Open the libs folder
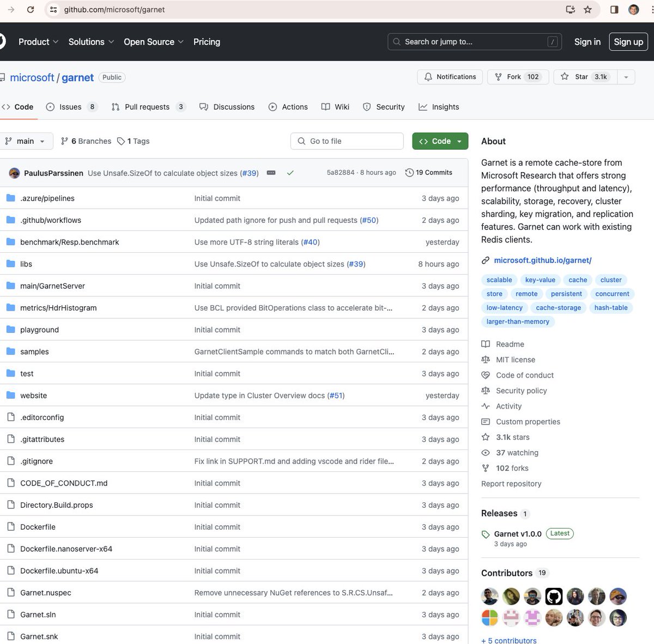 pyautogui.click(x=26, y=264)
